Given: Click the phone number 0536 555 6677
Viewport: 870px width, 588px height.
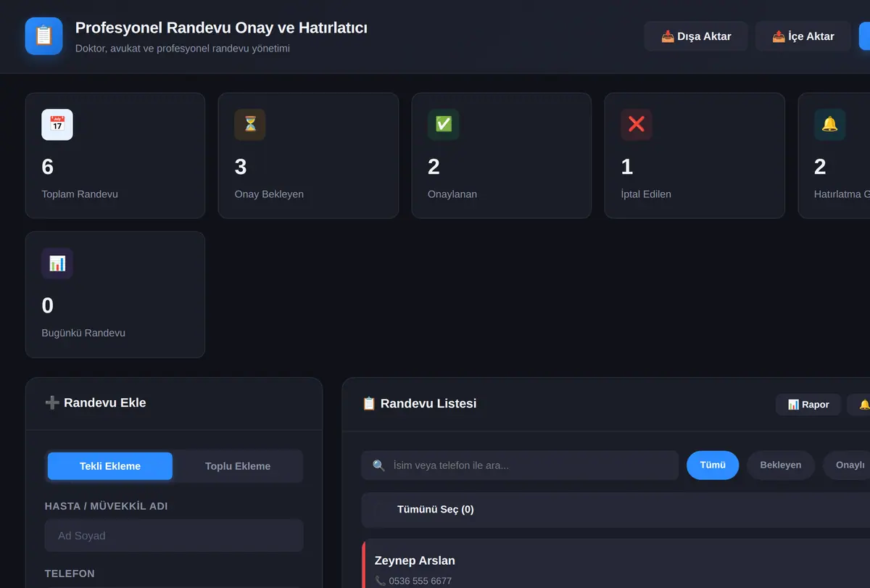Looking at the screenshot, I should (420, 581).
